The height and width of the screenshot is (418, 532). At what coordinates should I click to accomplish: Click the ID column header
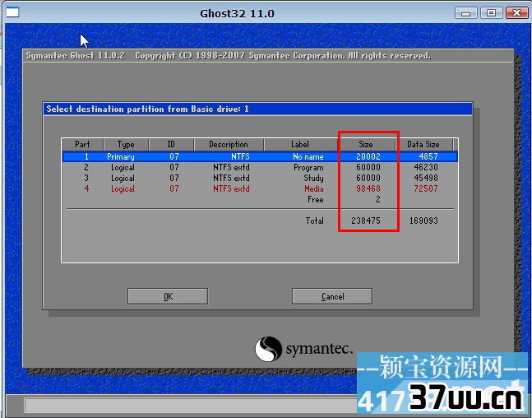pyautogui.click(x=171, y=144)
